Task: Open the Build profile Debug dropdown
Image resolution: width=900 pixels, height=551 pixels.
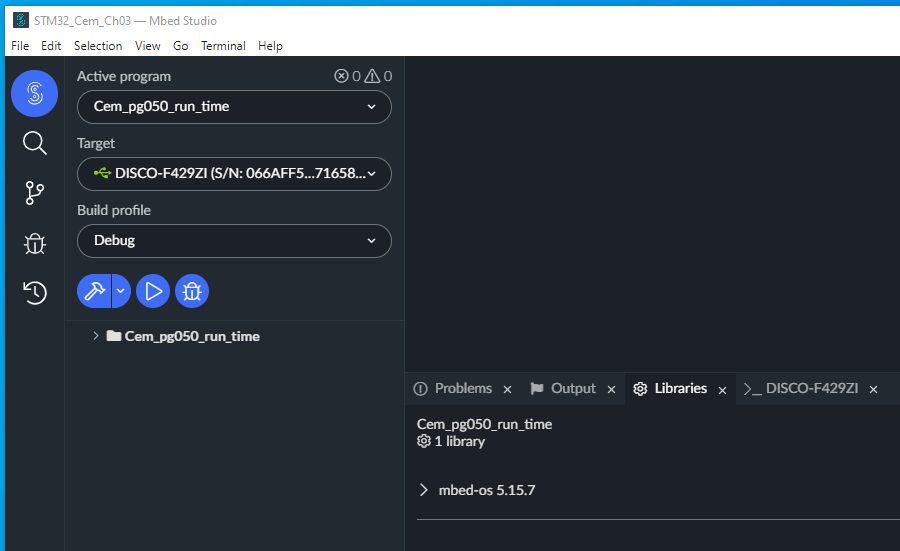Action: point(234,240)
